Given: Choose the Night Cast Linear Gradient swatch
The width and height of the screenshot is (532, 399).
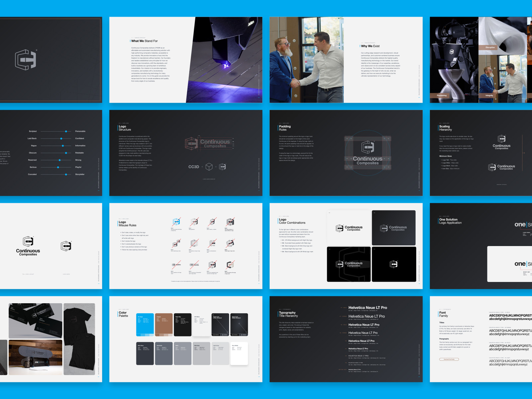Looking at the screenshot, I should point(220,325).
